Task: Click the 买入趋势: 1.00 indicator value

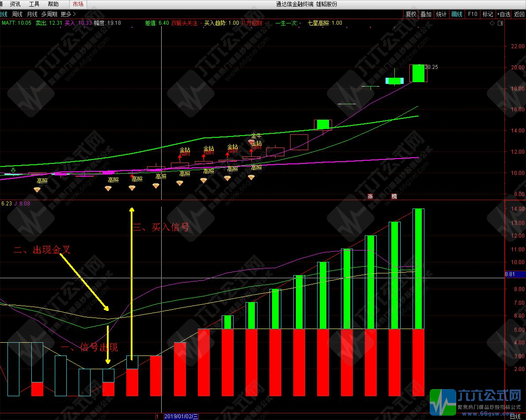Action: [221, 23]
